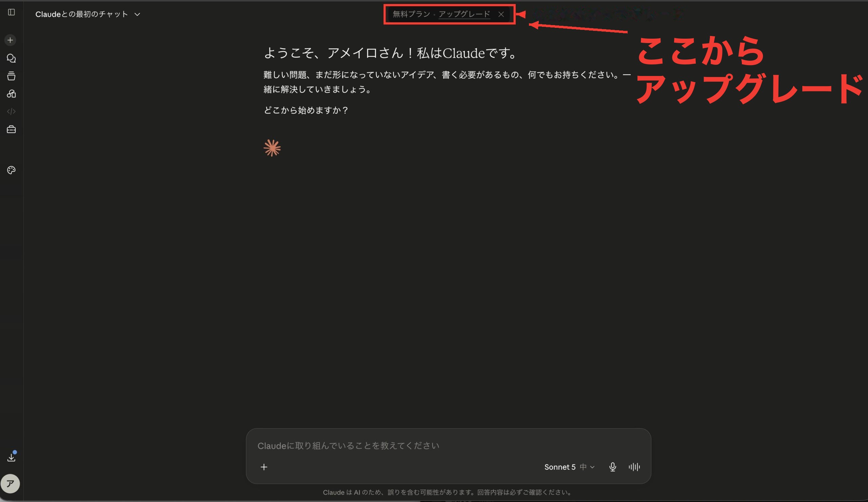The width and height of the screenshot is (868, 502).
Task: Expand the Claudeとの最初のチャット title dropdown
Action: click(88, 14)
